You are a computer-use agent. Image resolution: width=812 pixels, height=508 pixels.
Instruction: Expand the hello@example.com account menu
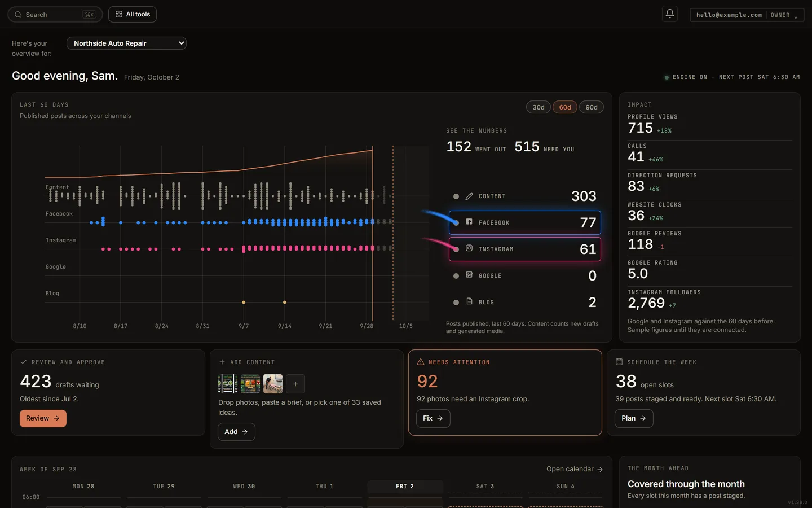click(x=747, y=15)
